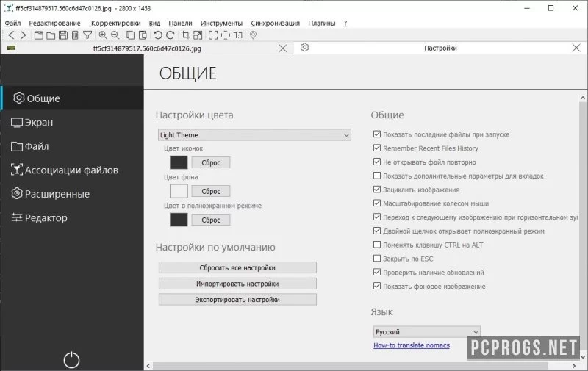Image resolution: width=588 pixels, height=371 pixels.
Task: Click the fullscreen toolbar icon
Action: (x=213, y=35)
